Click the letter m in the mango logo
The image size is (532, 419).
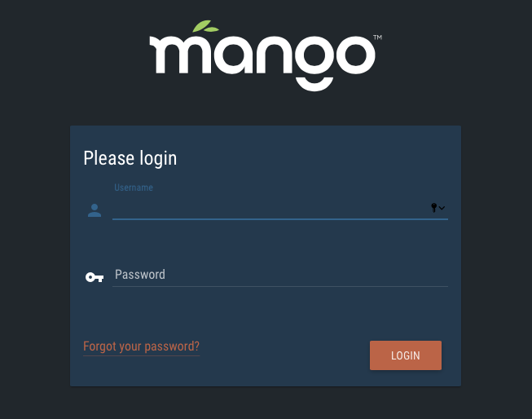coord(180,55)
